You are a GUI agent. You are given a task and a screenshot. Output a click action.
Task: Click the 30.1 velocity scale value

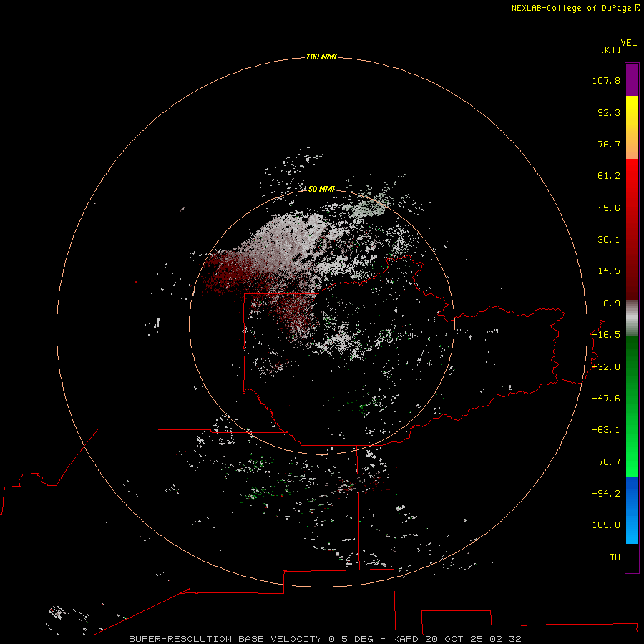coord(609,240)
